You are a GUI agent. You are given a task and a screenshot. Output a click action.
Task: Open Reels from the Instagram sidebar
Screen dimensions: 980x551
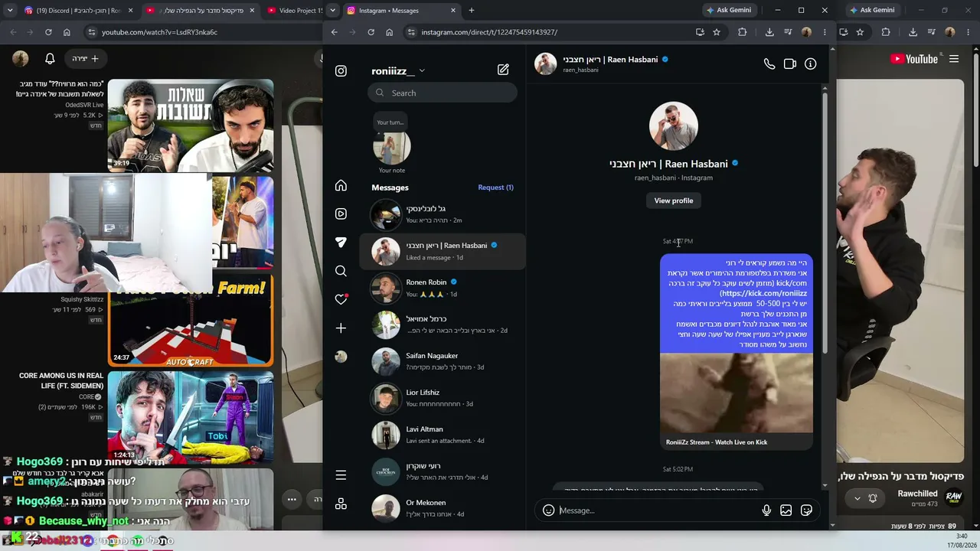(x=341, y=214)
